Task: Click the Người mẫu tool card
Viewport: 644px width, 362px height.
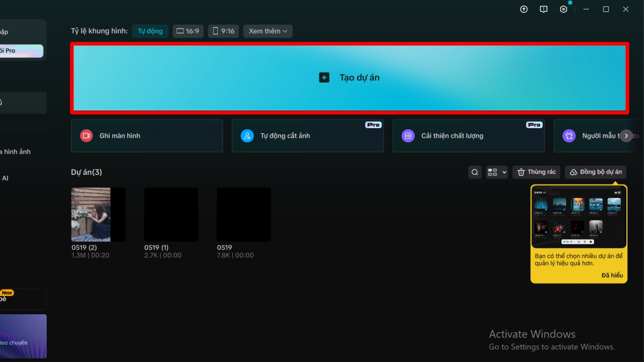Action: [590, 136]
